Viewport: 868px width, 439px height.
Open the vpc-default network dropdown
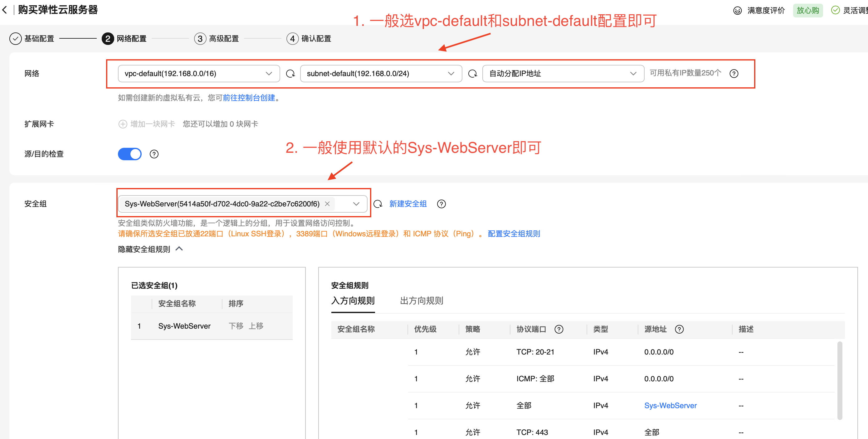199,74
